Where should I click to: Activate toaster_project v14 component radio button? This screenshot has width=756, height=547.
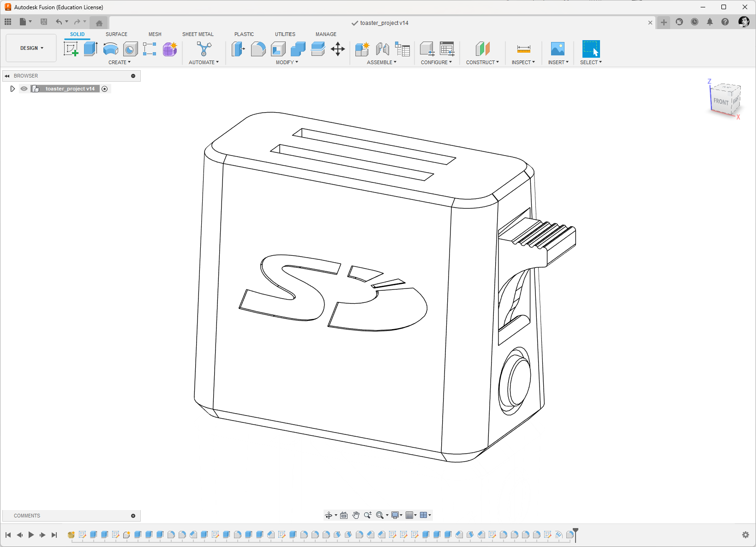105,89
